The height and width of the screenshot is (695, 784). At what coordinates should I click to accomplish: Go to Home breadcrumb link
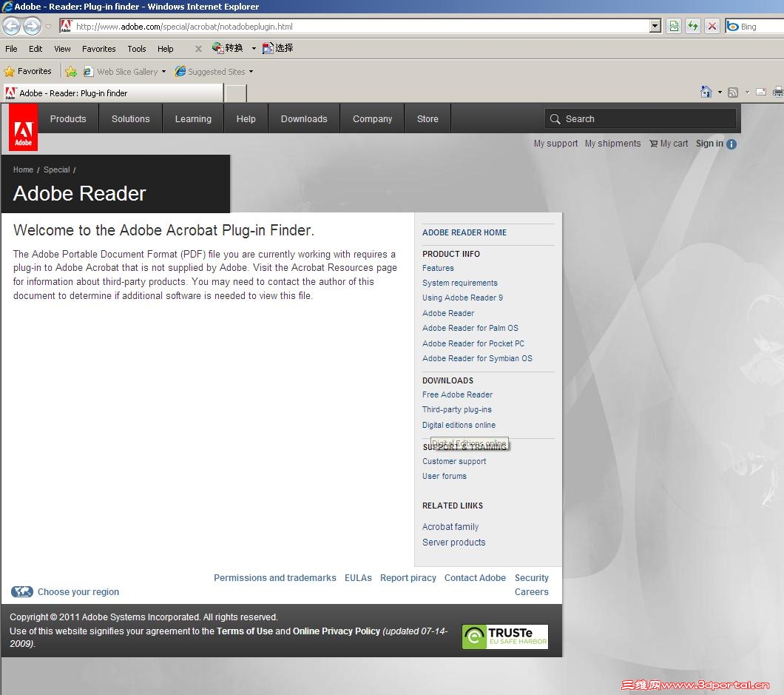[23, 169]
